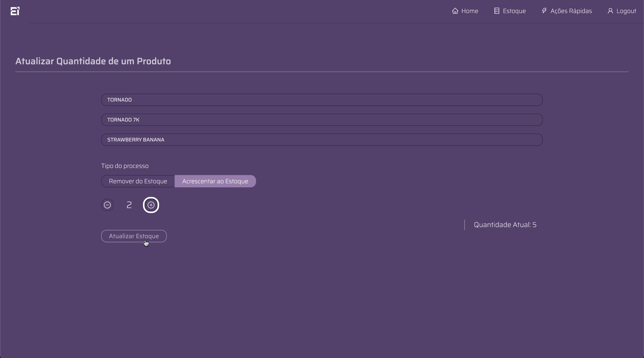Click the Logout link
Image resolution: width=644 pixels, height=358 pixels.
pos(626,11)
